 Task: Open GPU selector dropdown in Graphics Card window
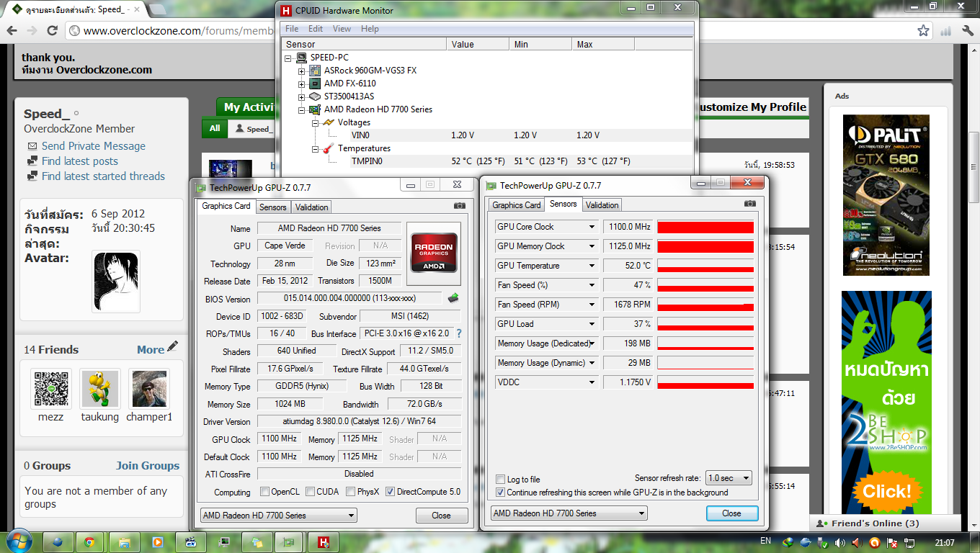[278, 516]
